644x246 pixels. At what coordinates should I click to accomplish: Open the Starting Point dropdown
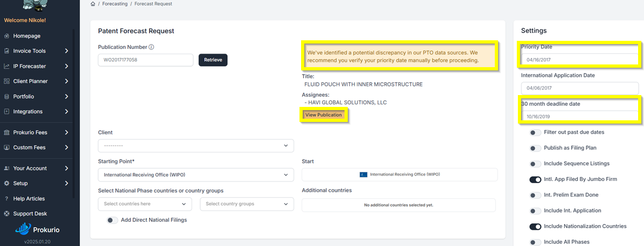pyautogui.click(x=196, y=175)
